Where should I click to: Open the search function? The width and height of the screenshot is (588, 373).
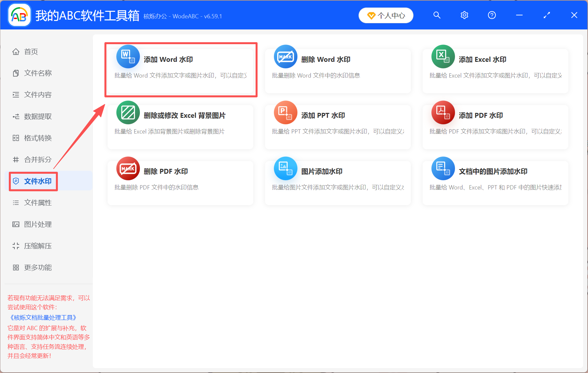437,15
